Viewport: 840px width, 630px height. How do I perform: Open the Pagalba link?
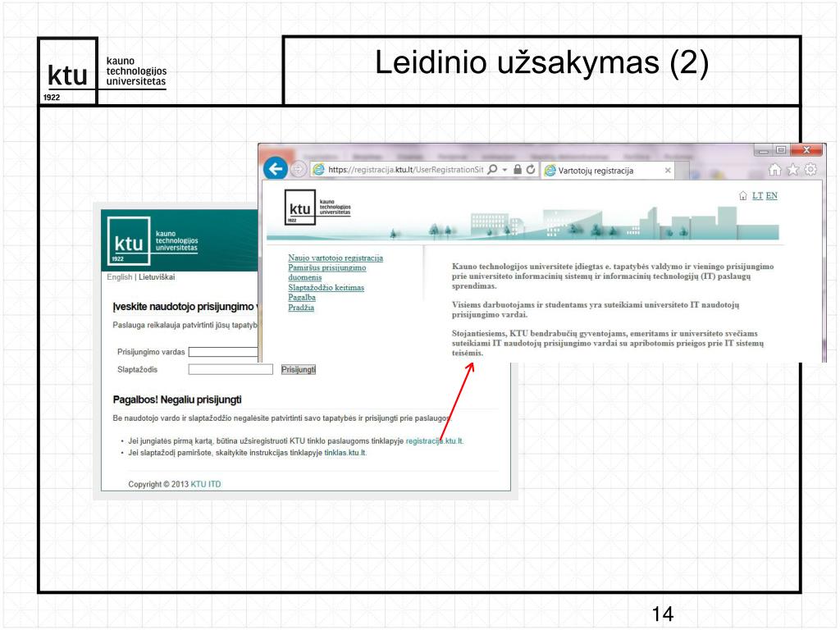(302, 297)
